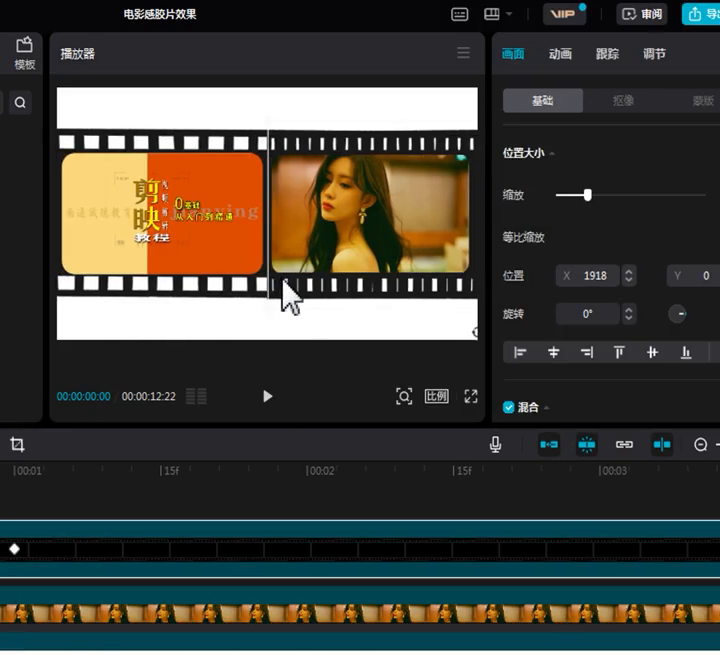720x655 pixels.
Task: Collapse the 位置大小 section
Action: 552,153
